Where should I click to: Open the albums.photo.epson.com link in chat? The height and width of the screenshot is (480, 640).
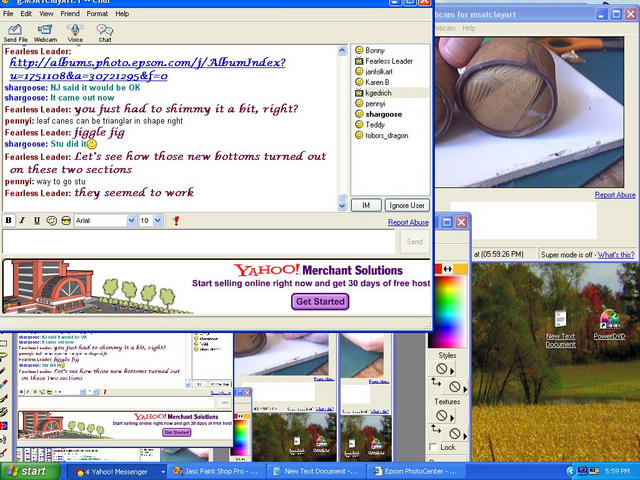click(147, 69)
